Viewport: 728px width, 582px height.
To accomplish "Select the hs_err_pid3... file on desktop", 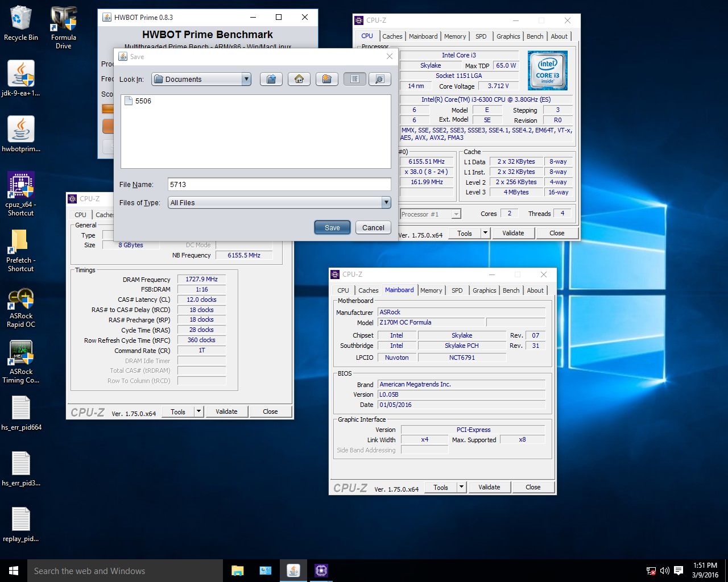I will [21, 469].
